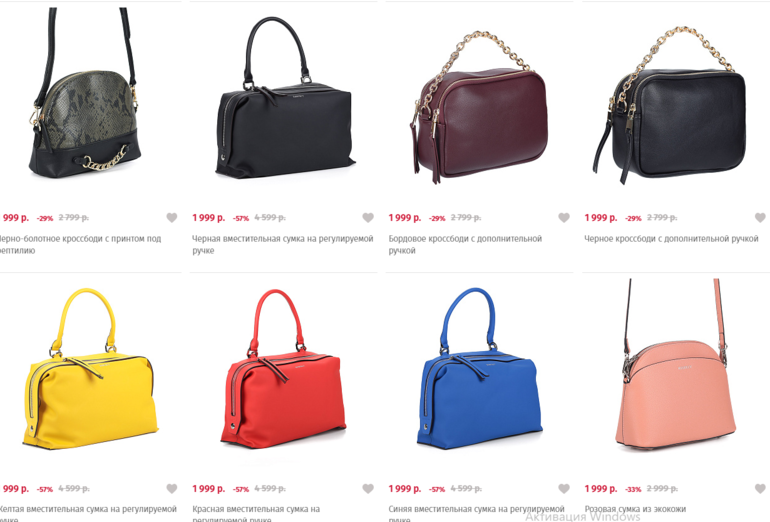
Task: Follow the 'Бордовое кроссбоди с дополнительной ручкой' link
Action: 465,245
